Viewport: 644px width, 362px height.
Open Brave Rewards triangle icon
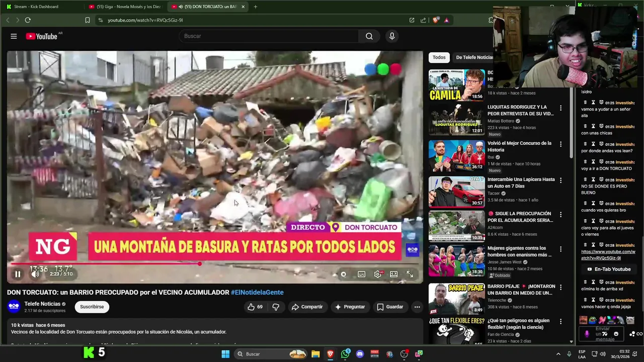pos(446,20)
